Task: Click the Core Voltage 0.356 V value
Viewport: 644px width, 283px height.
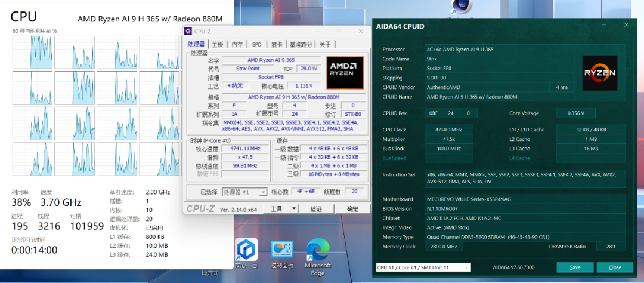Action: click(575, 113)
